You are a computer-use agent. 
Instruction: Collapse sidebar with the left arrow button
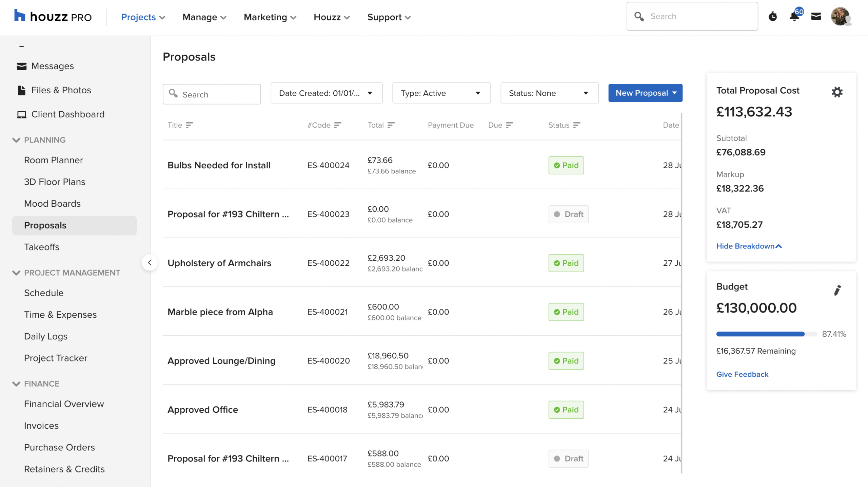pos(150,262)
